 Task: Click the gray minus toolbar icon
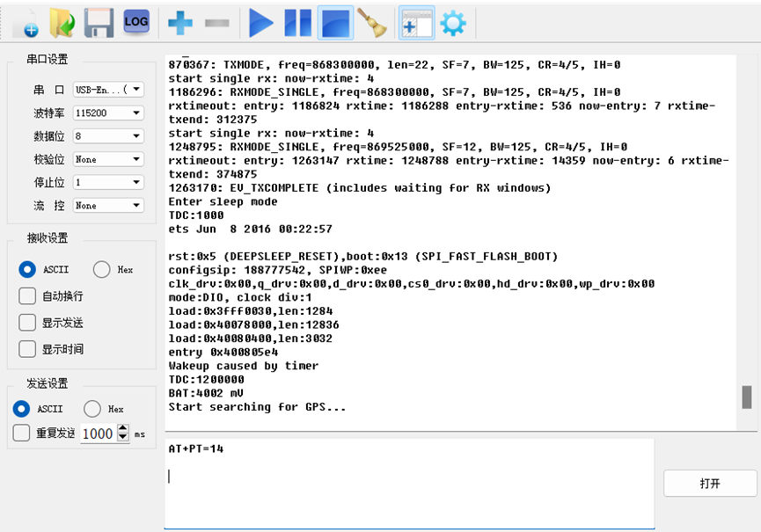pos(217,23)
